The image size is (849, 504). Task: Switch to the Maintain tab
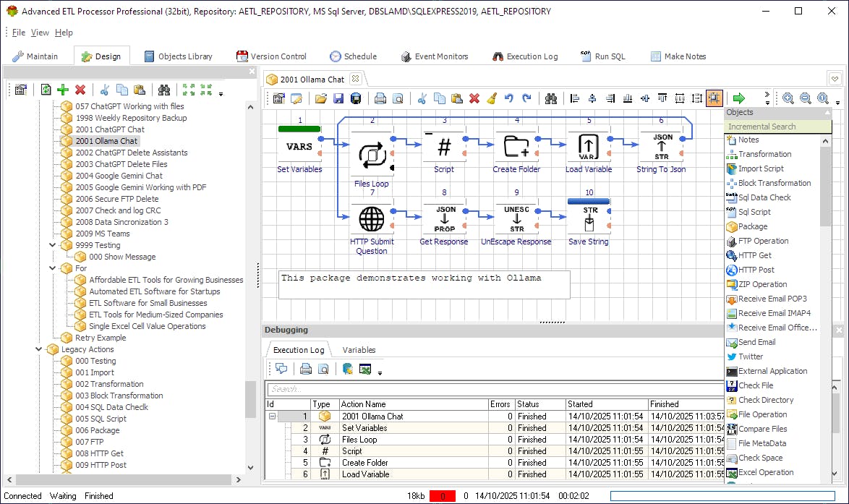[x=35, y=56]
